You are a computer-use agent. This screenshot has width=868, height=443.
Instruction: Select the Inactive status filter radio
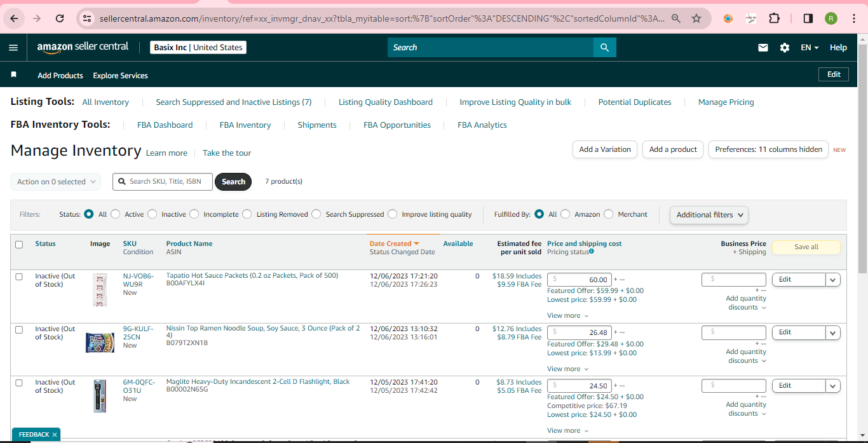pos(153,214)
